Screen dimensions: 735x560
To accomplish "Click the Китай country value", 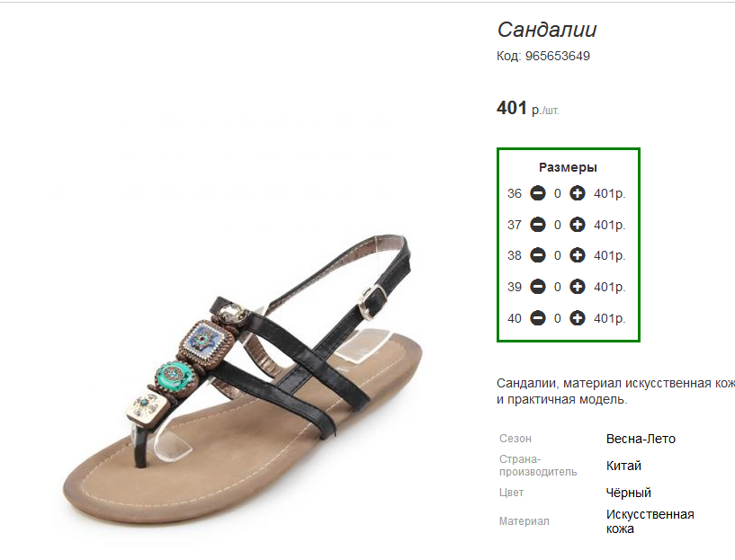I will tap(623, 466).
